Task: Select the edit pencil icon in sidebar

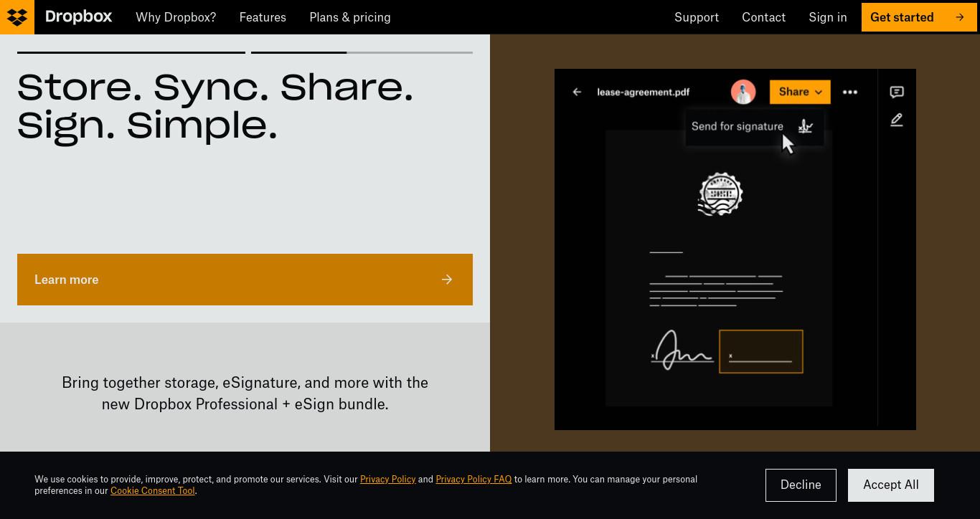Action: [x=897, y=120]
